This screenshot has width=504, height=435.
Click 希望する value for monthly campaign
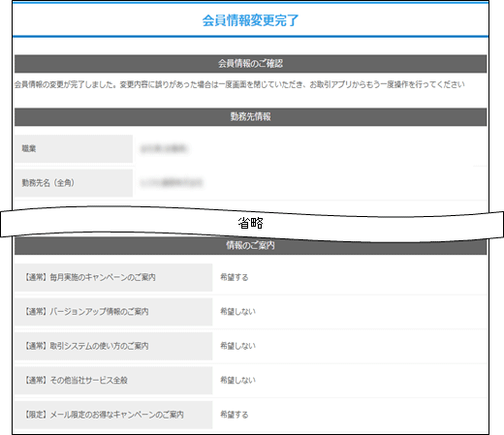(x=235, y=277)
